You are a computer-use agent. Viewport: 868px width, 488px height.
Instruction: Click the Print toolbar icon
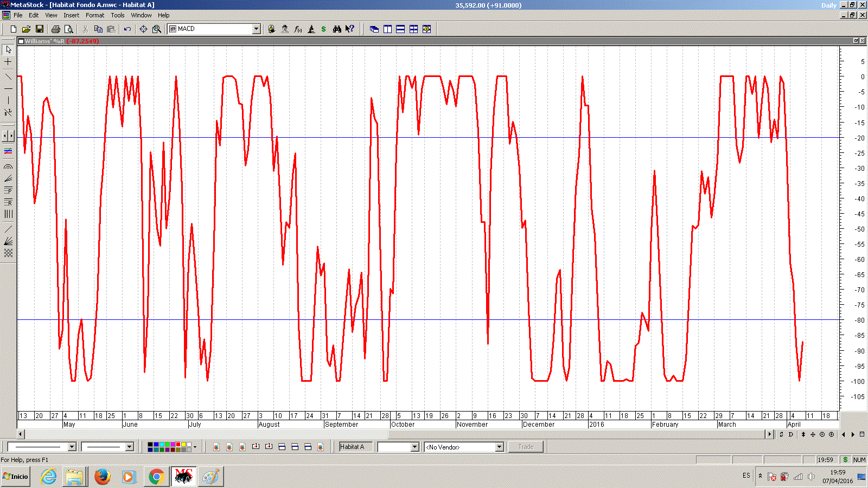(55, 29)
